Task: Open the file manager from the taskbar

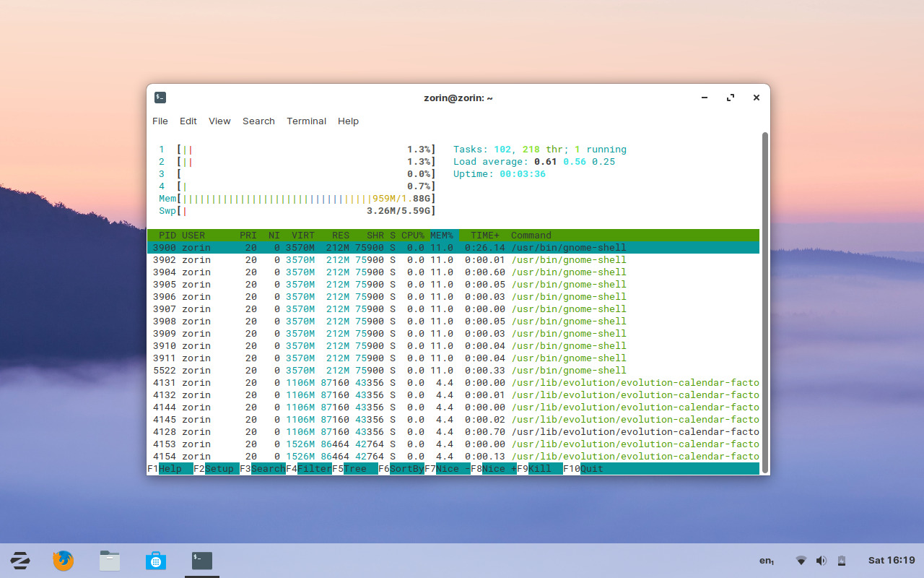Action: pos(109,560)
